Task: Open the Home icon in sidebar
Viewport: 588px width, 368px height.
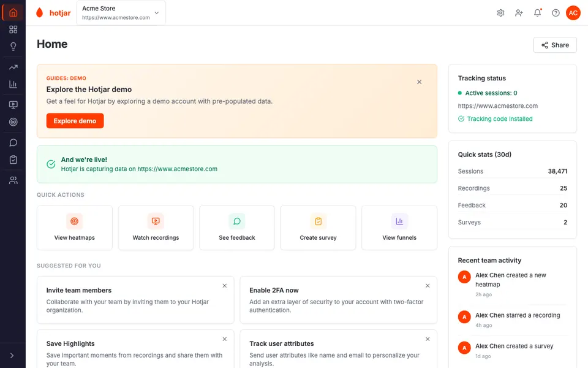Action: click(x=13, y=13)
